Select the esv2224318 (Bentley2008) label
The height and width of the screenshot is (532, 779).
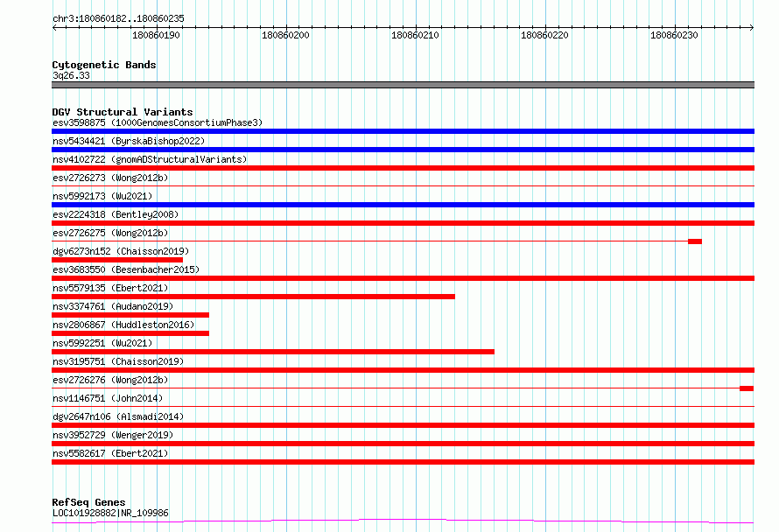click(x=116, y=214)
